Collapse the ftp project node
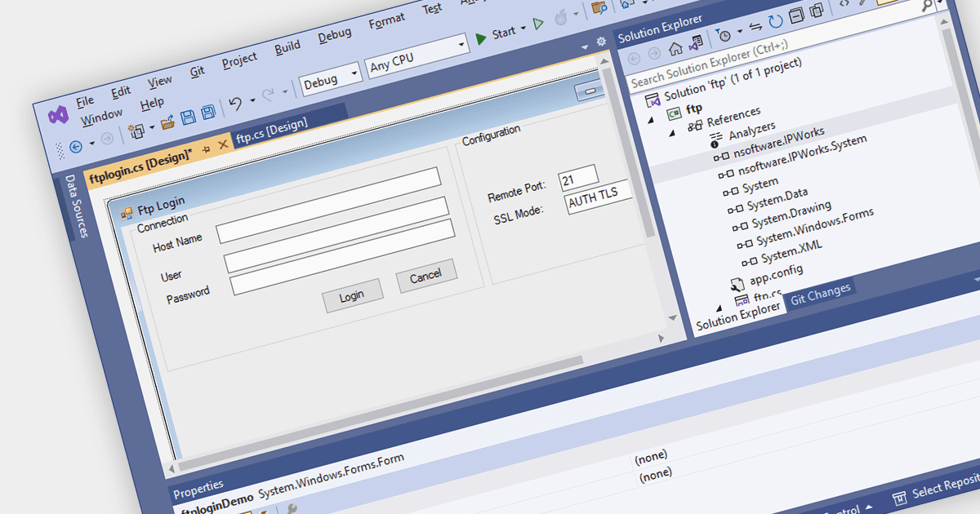 click(650, 120)
